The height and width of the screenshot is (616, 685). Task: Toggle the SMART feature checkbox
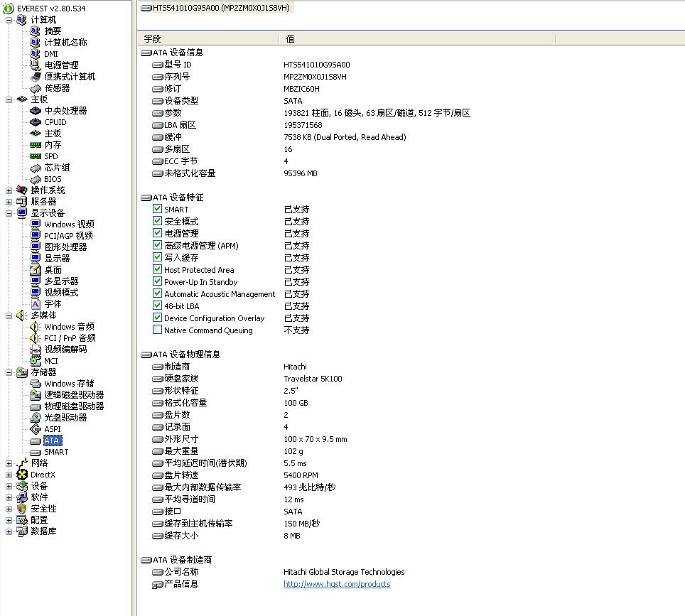pyautogui.click(x=158, y=209)
